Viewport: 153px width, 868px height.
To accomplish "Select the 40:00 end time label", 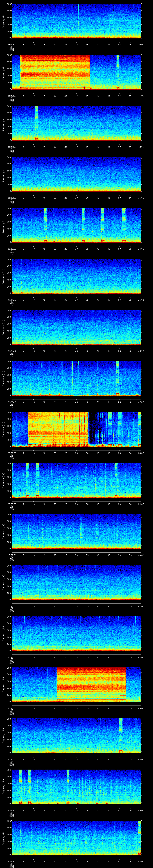I will point(141,555).
